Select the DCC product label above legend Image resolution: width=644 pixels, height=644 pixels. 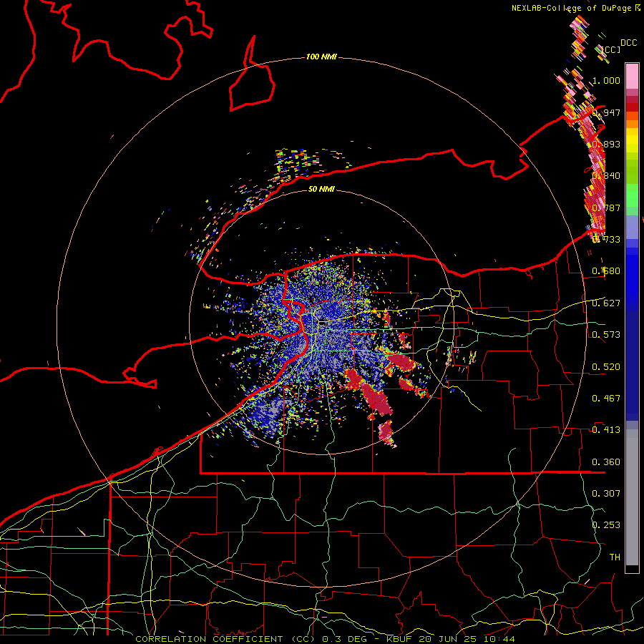click(x=628, y=43)
